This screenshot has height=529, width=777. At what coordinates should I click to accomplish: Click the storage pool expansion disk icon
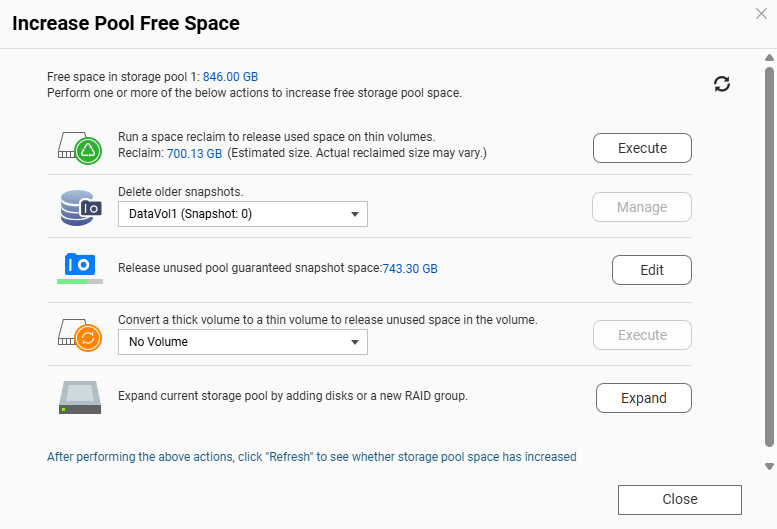[80, 397]
